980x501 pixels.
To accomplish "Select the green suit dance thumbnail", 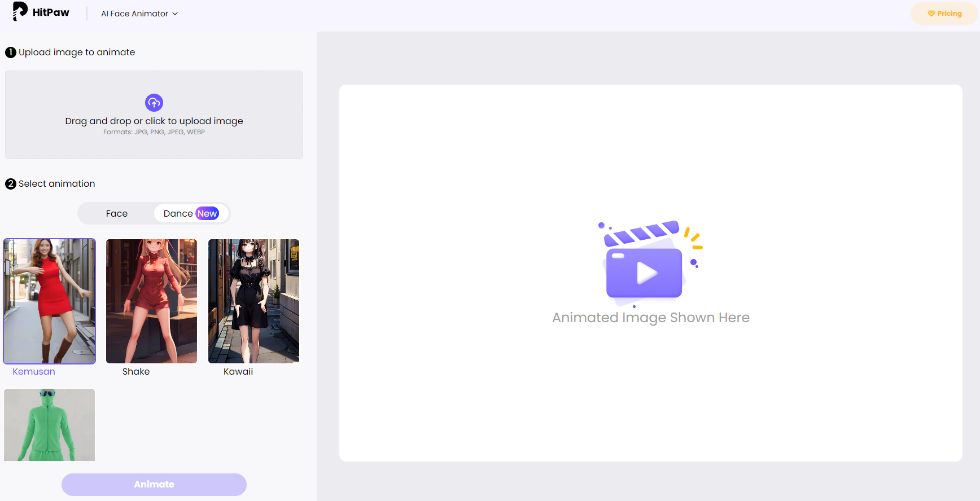I will (x=50, y=425).
